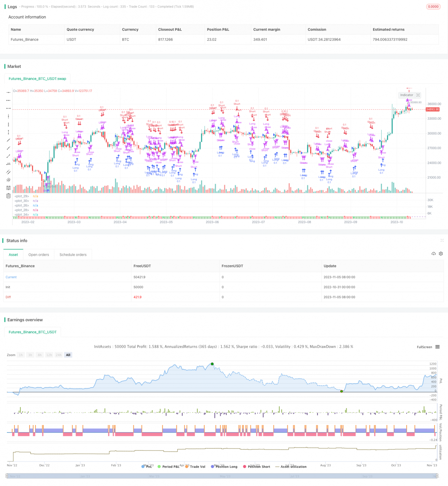Click the cloud download icon in Status info
Screen dimensions: 448x486
click(x=434, y=254)
